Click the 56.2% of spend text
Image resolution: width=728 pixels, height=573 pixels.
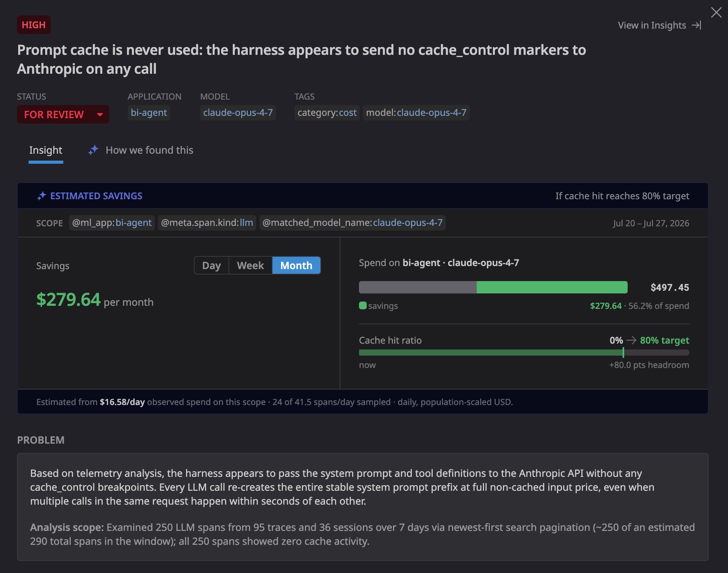coord(659,306)
